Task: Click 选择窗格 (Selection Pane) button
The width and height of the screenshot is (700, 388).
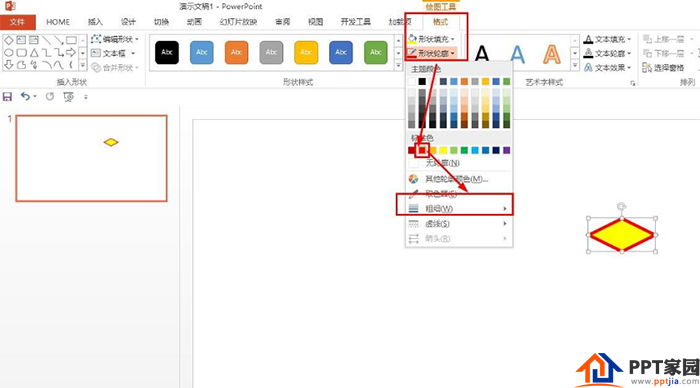Action: [663, 68]
